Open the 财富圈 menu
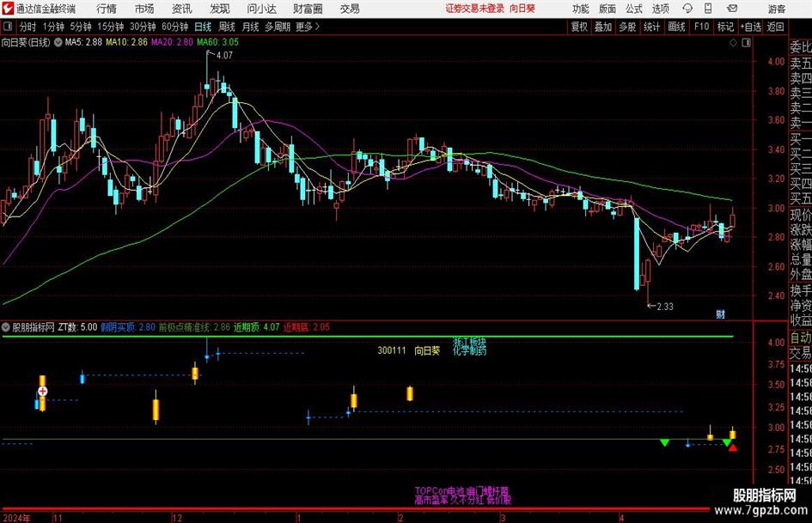The image size is (812, 523). (308, 9)
